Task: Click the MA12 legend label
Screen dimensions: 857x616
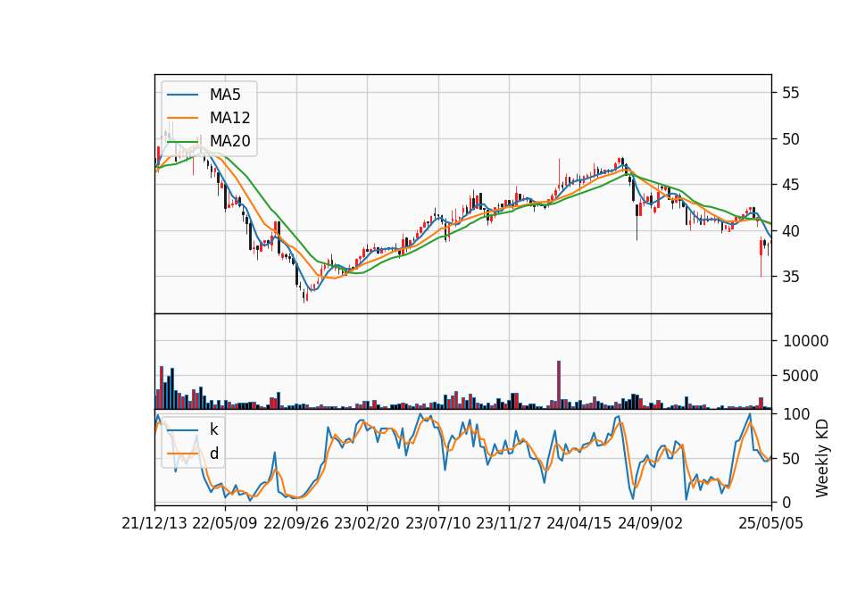Action: 229,118
